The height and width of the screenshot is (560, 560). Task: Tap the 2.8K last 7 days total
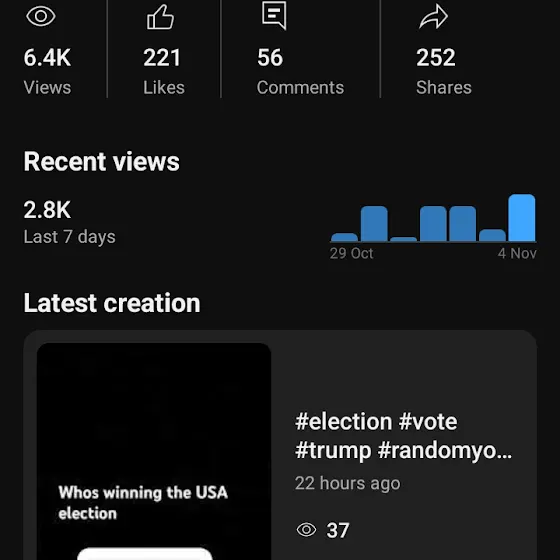[x=47, y=210]
